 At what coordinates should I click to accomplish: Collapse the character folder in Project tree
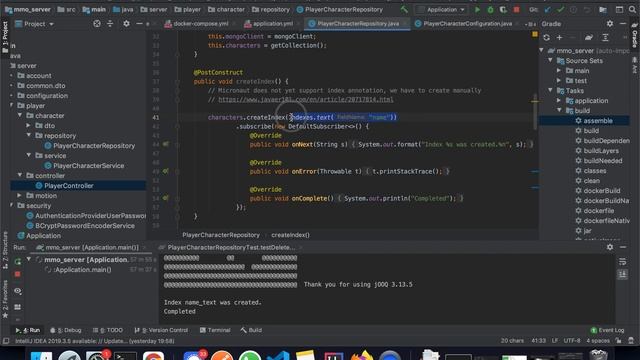(x=20, y=116)
